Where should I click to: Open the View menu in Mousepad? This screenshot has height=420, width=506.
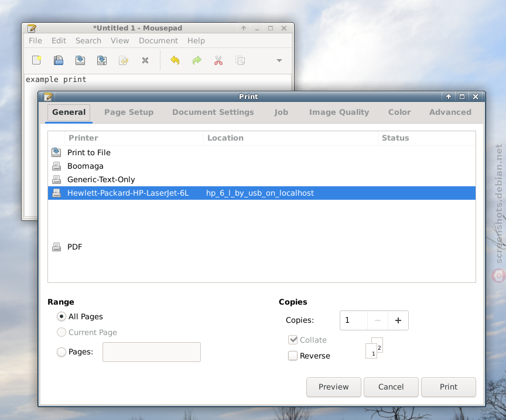[119, 40]
